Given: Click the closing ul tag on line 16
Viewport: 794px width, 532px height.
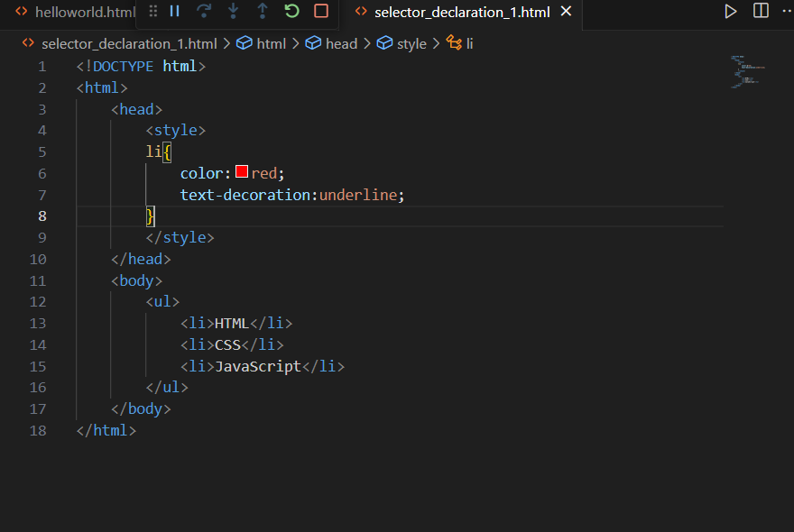Looking at the screenshot, I should click(x=167, y=388).
